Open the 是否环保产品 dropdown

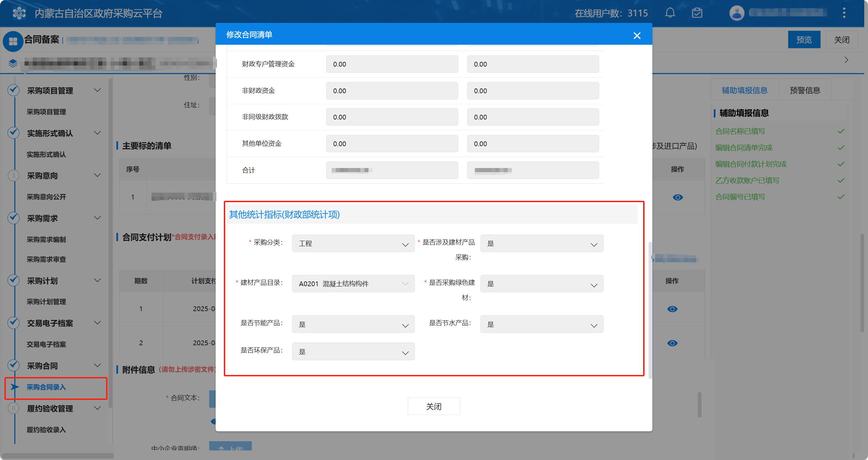click(x=353, y=352)
